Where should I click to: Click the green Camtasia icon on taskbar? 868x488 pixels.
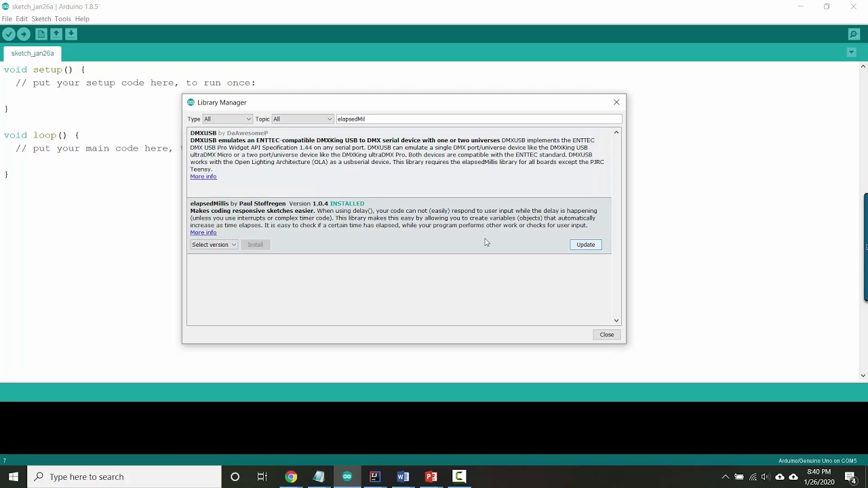coord(459,476)
